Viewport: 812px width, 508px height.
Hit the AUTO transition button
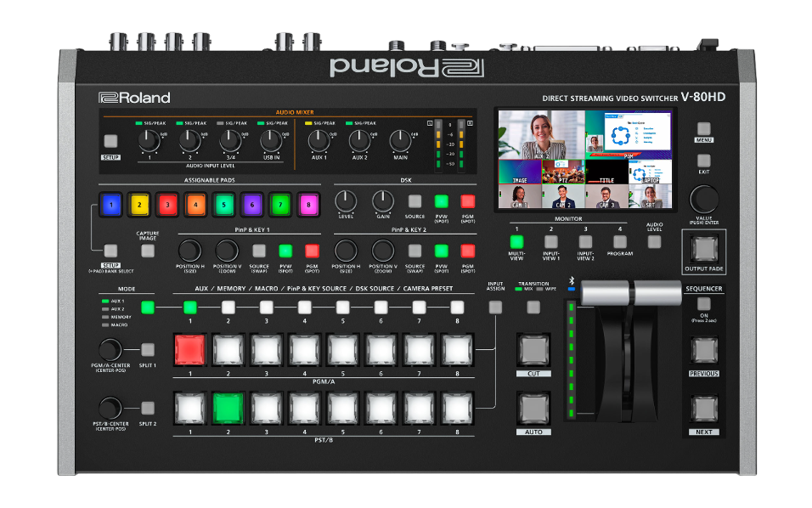[x=533, y=408]
